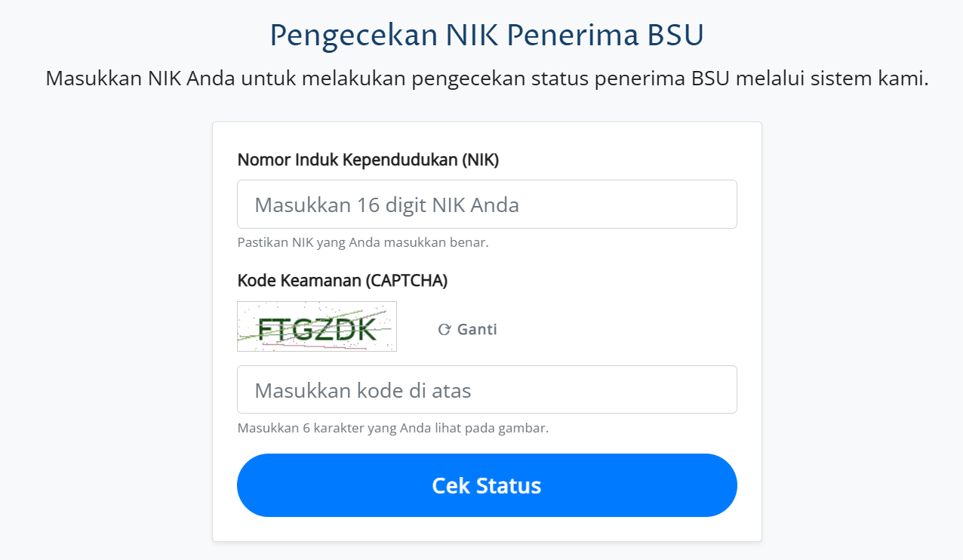The width and height of the screenshot is (963, 560).
Task: Click the "Nomor Induk Kependudukan" field label
Action: [x=347, y=160]
